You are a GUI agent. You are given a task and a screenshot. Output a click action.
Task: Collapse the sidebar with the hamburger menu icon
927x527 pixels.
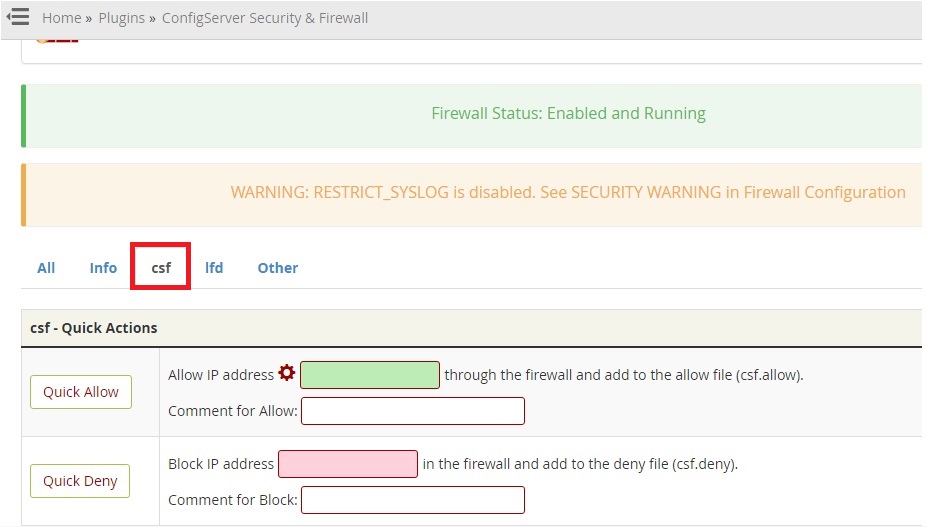[18, 17]
